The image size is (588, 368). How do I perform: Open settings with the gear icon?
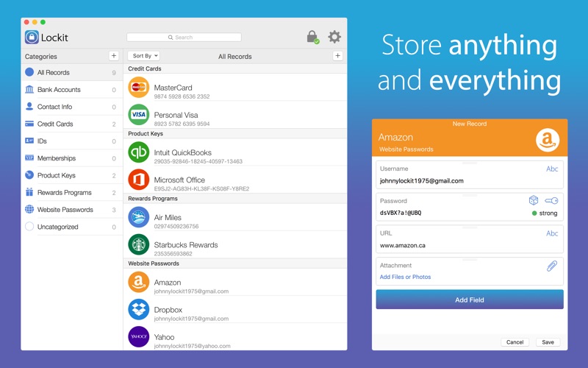[334, 37]
